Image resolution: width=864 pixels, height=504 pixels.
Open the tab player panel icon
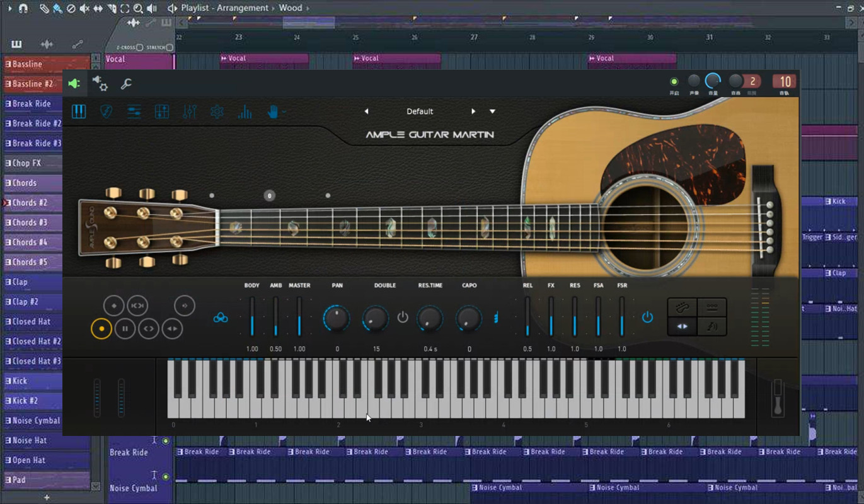click(x=134, y=112)
